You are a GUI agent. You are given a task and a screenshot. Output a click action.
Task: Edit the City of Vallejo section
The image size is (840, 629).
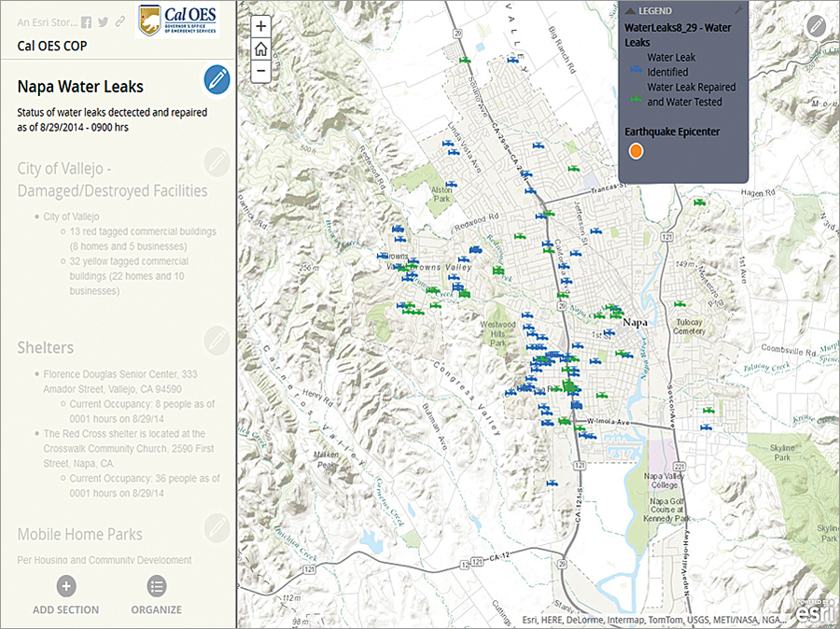tap(217, 161)
